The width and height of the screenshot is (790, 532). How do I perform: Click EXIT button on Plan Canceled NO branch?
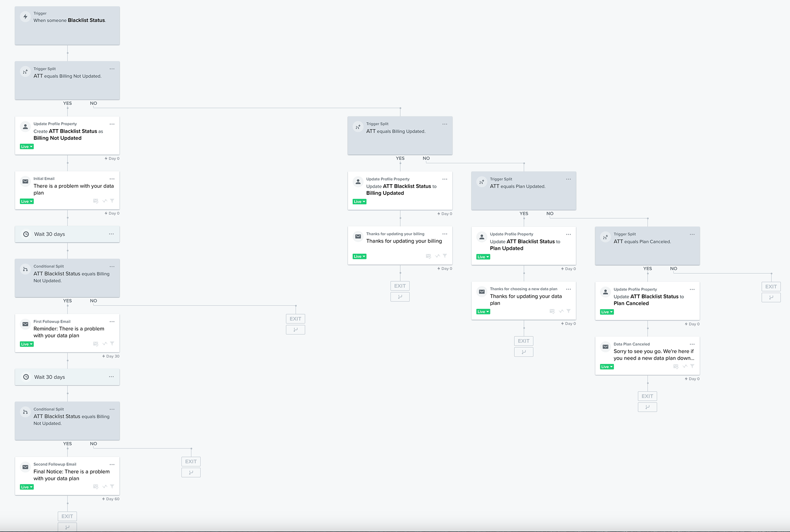tap(771, 287)
